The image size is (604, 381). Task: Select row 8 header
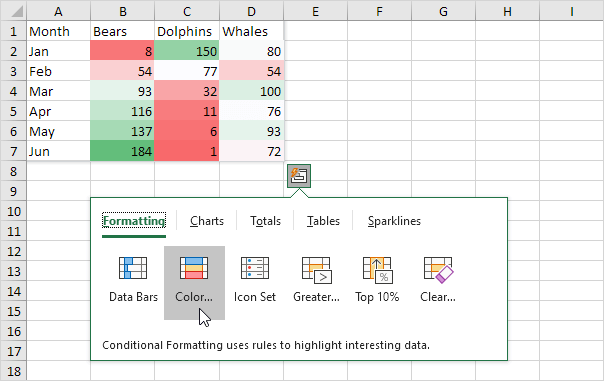(x=13, y=171)
